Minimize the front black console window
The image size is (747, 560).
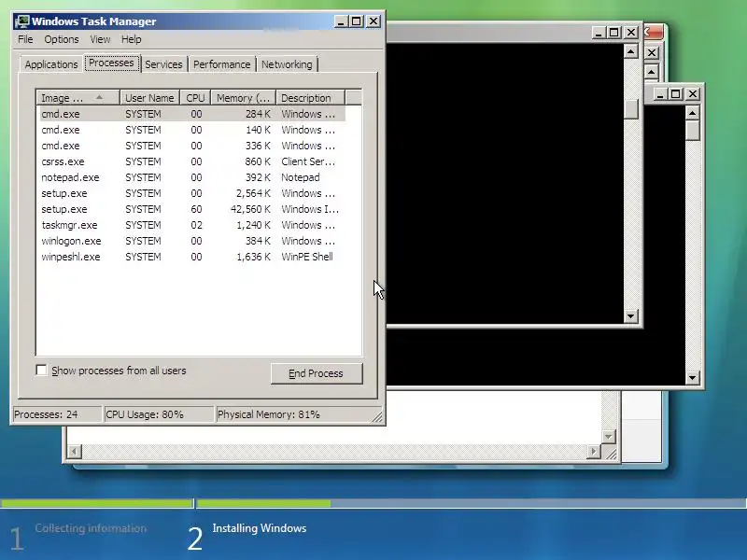[599, 33]
